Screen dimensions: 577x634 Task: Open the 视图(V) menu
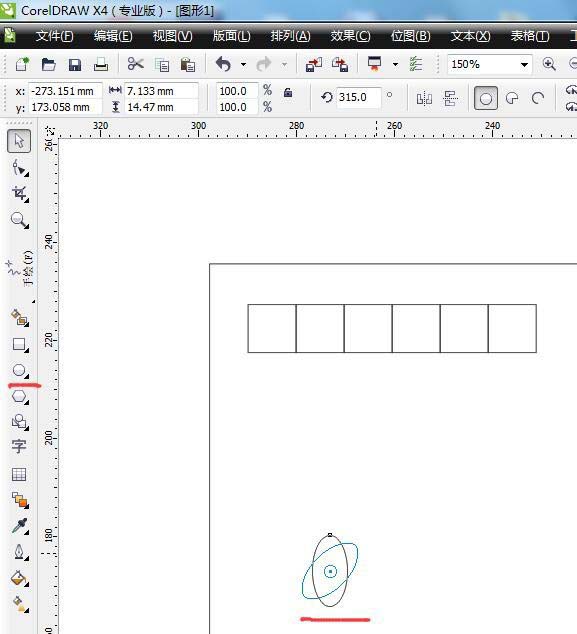tap(173, 36)
